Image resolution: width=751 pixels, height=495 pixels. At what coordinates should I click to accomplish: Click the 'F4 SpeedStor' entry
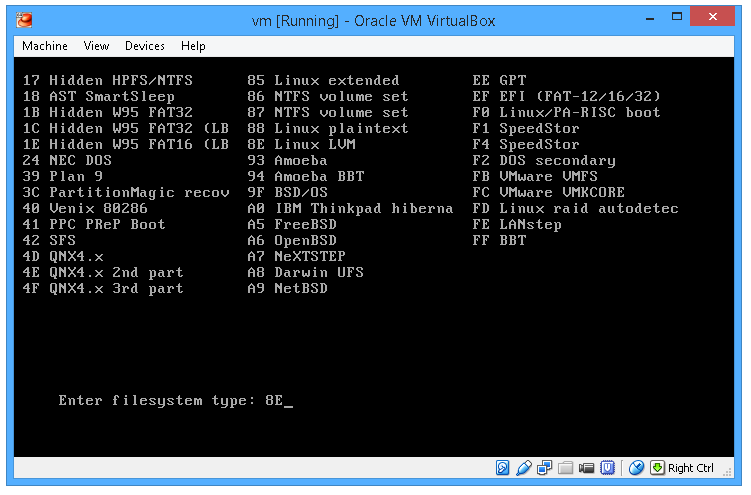(x=526, y=144)
